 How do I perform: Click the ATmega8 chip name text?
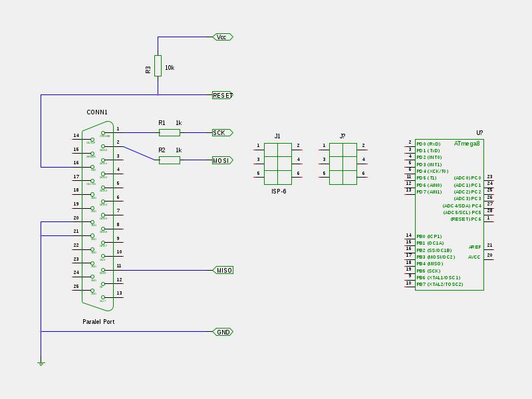coord(467,144)
